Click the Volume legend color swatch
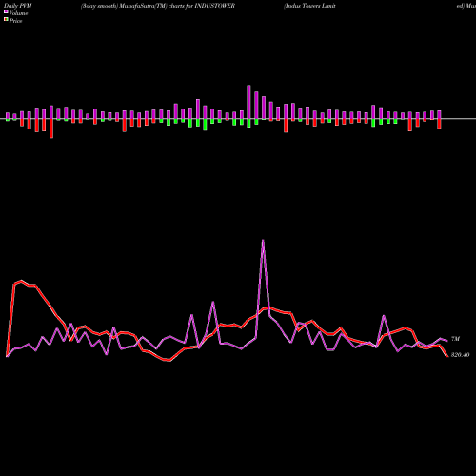 pos(6,11)
